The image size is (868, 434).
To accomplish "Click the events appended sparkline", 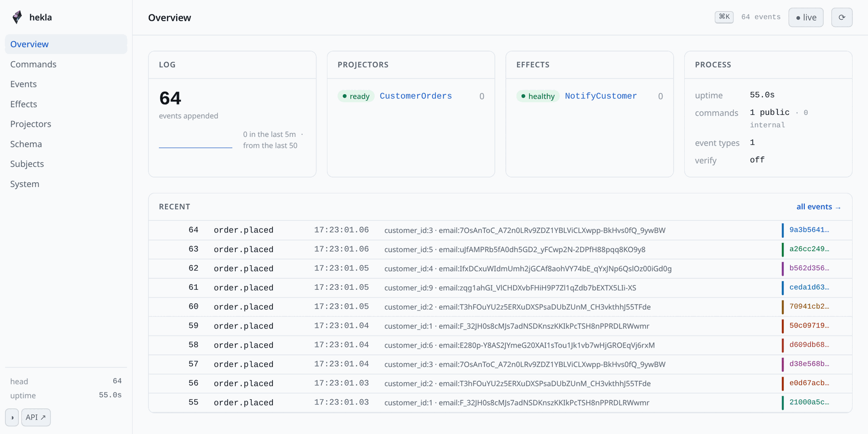I will [195, 140].
